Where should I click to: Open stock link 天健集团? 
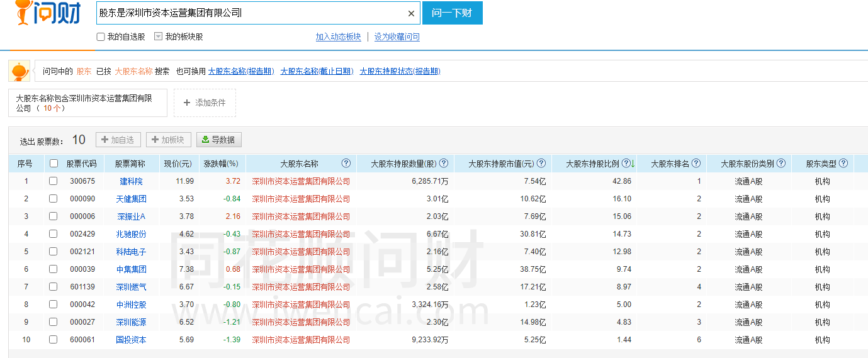[x=131, y=199]
